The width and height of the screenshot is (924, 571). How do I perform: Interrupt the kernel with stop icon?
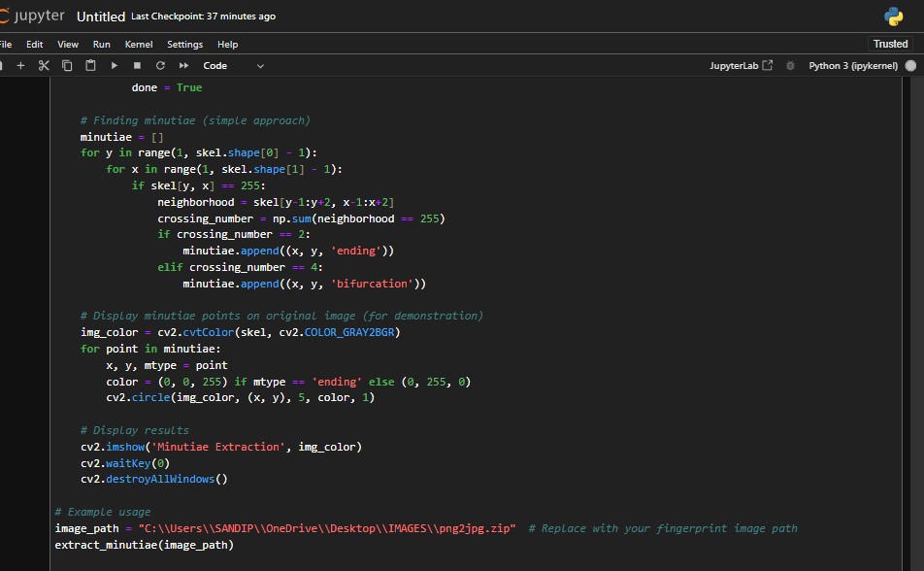point(137,65)
